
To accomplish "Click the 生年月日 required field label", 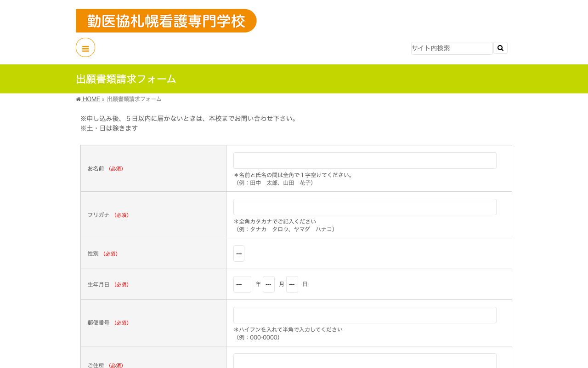I will pyautogui.click(x=108, y=284).
